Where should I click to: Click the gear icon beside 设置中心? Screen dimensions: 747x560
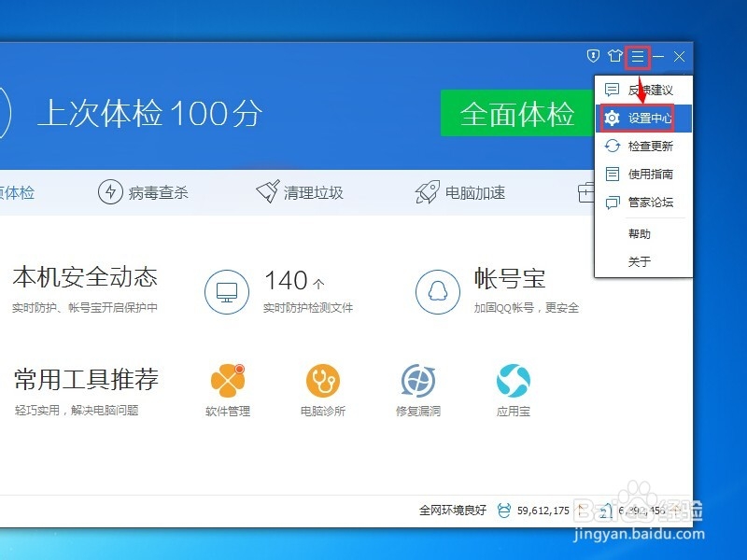tap(612, 119)
